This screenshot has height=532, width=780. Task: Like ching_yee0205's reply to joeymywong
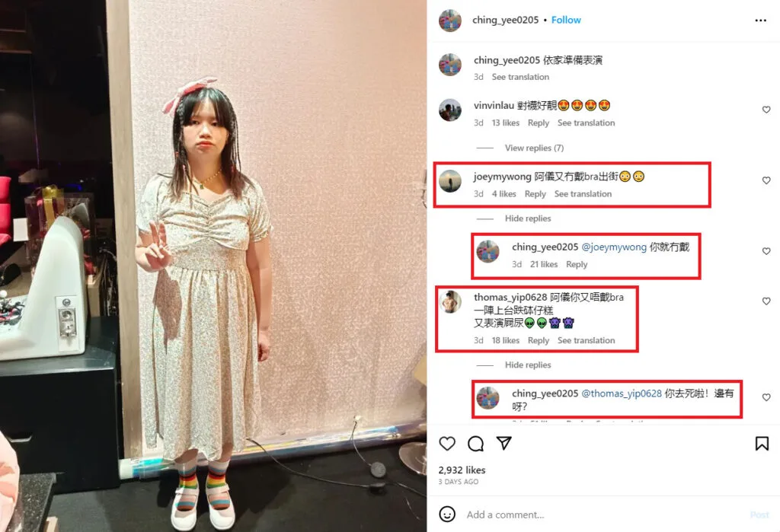(766, 251)
